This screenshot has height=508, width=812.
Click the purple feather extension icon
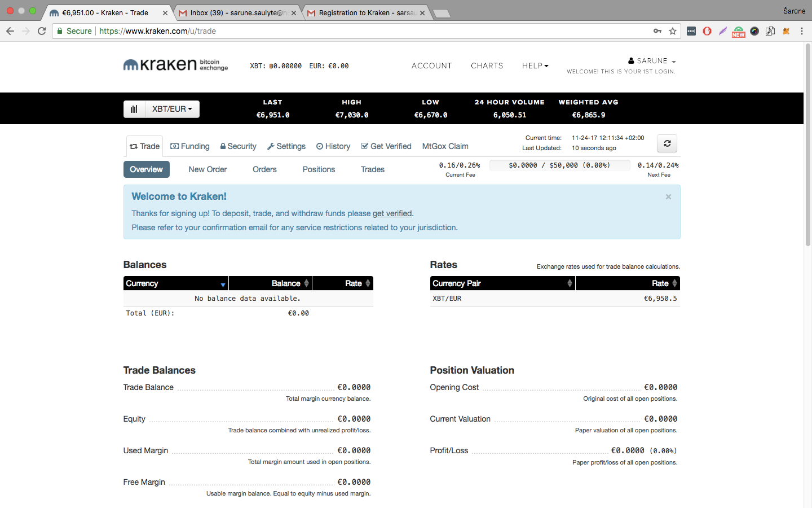tap(723, 31)
